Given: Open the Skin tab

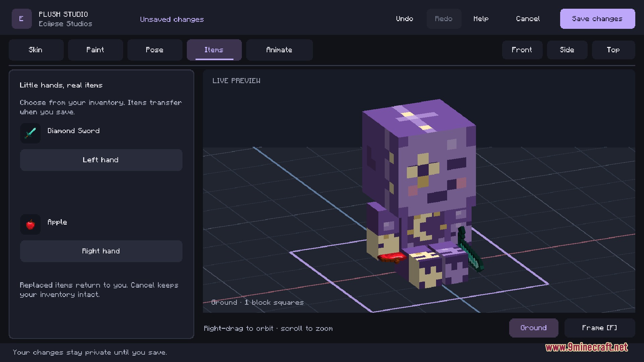Looking at the screenshot, I should 36,50.
